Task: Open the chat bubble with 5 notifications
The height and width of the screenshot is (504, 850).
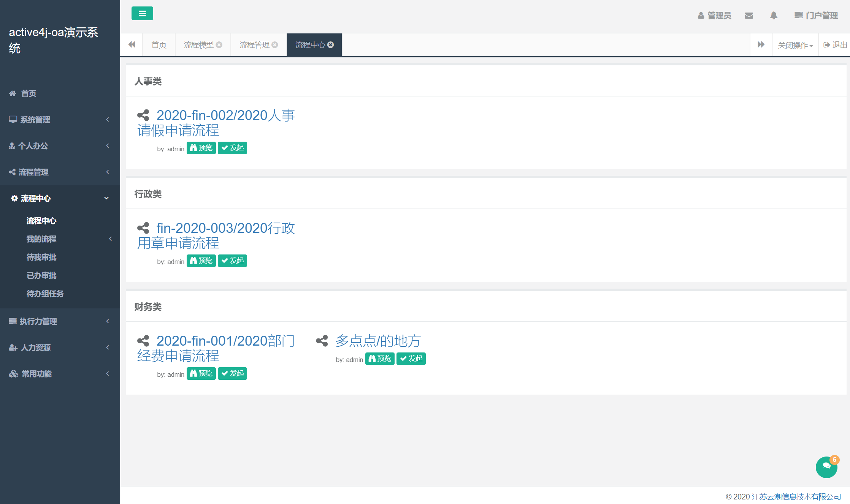Action: [826, 467]
